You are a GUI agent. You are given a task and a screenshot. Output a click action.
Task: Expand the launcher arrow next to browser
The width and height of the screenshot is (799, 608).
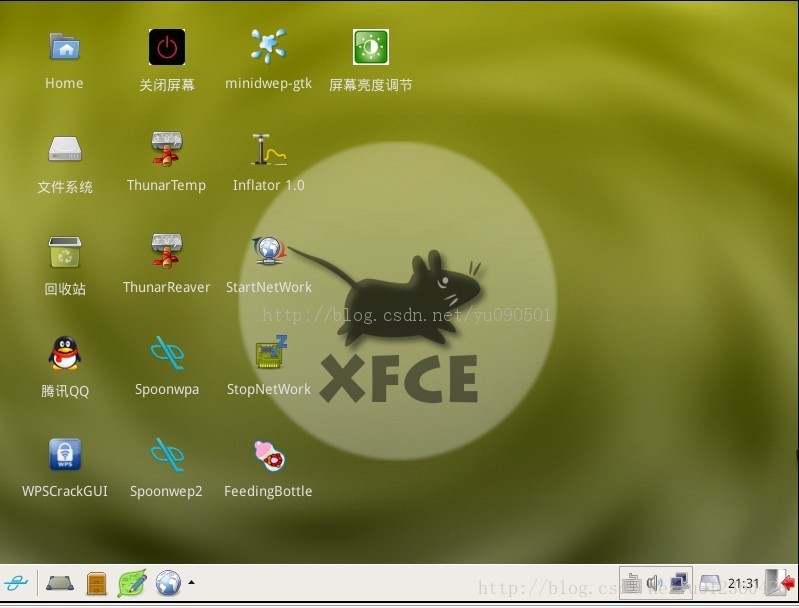click(191, 582)
